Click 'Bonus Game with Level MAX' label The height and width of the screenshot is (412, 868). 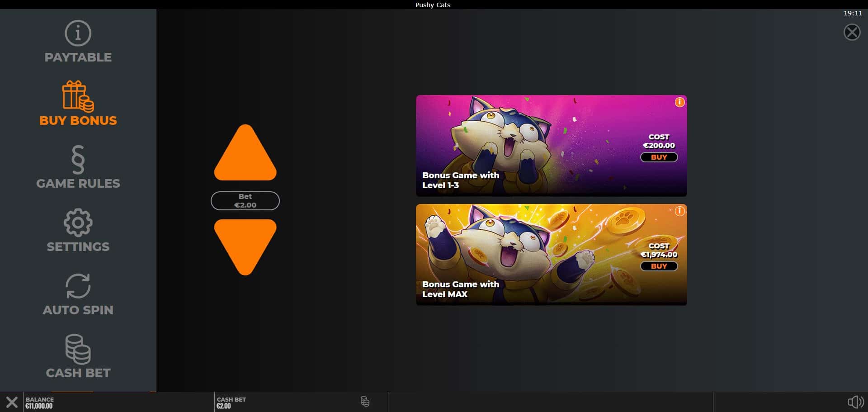[x=461, y=289]
